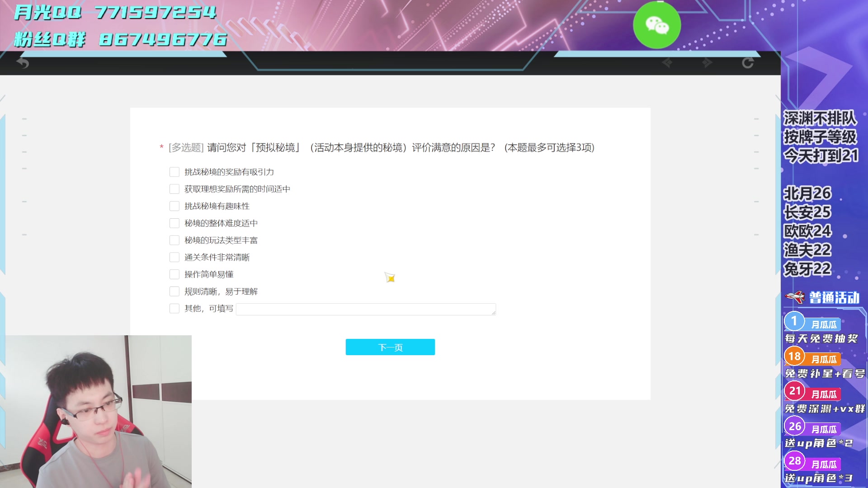Viewport: 868px width, 488px height.
Task: Click the 送up角色*2 text
Action: click(819, 443)
